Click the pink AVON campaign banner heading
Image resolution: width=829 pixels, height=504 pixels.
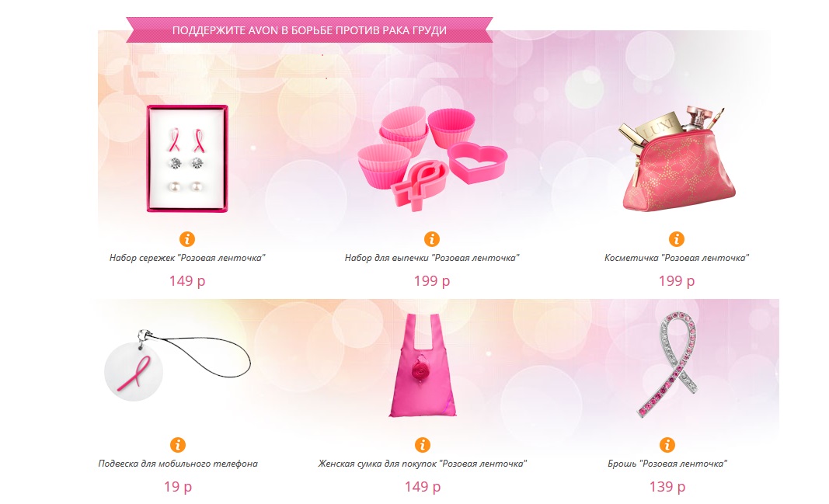(309, 30)
